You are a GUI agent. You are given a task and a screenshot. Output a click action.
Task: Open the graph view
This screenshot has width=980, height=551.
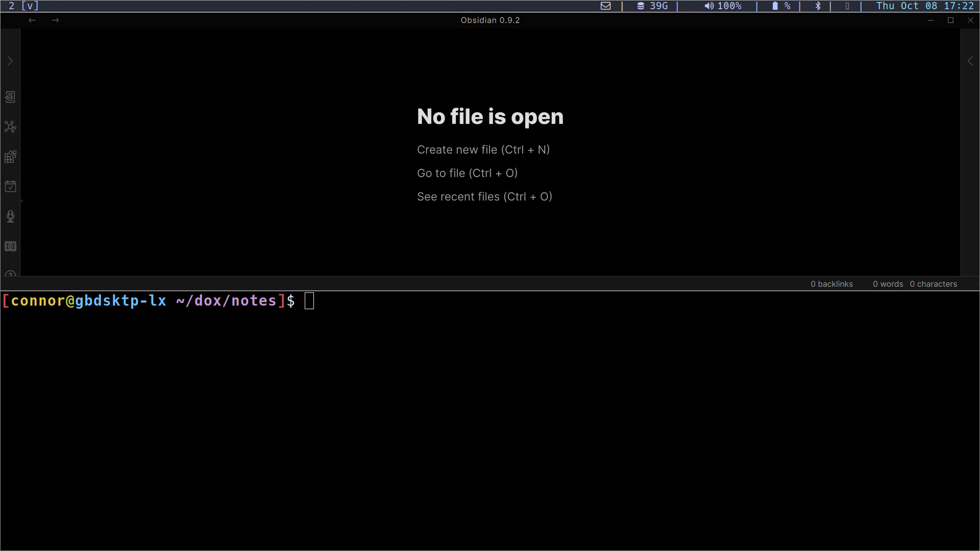(x=10, y=127)
